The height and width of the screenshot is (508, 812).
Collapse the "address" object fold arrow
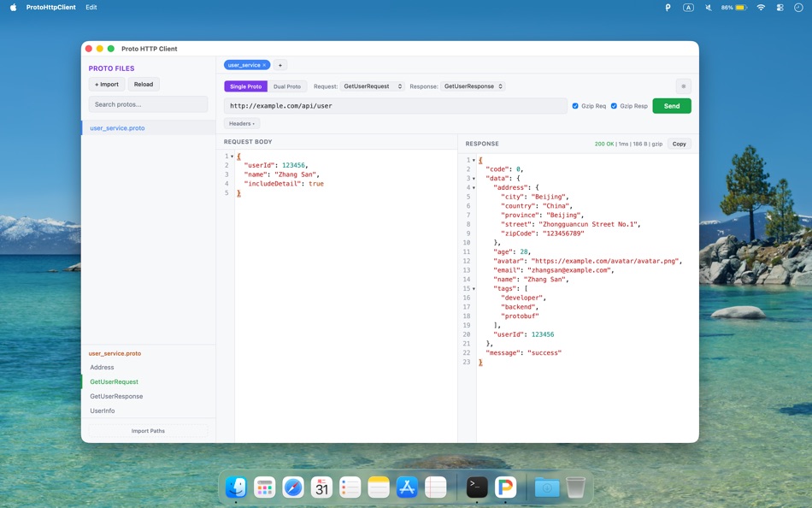click(x=474, y=187)
